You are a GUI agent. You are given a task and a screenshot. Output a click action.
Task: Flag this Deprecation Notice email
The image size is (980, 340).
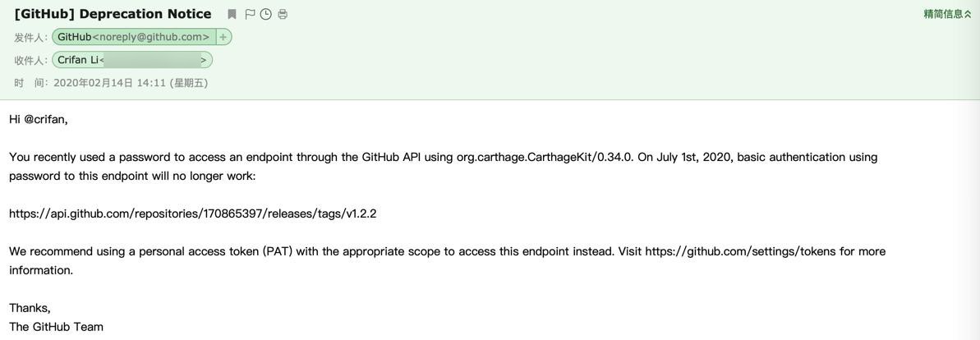pos(250,14)
